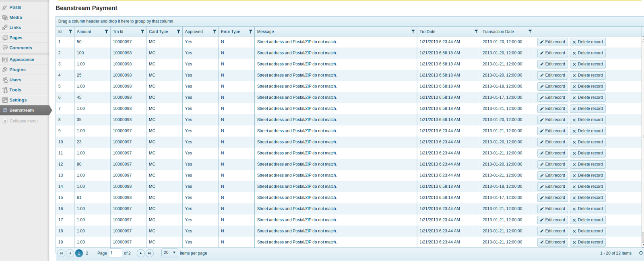Open filter for Error Type column

tap(251, 31)
